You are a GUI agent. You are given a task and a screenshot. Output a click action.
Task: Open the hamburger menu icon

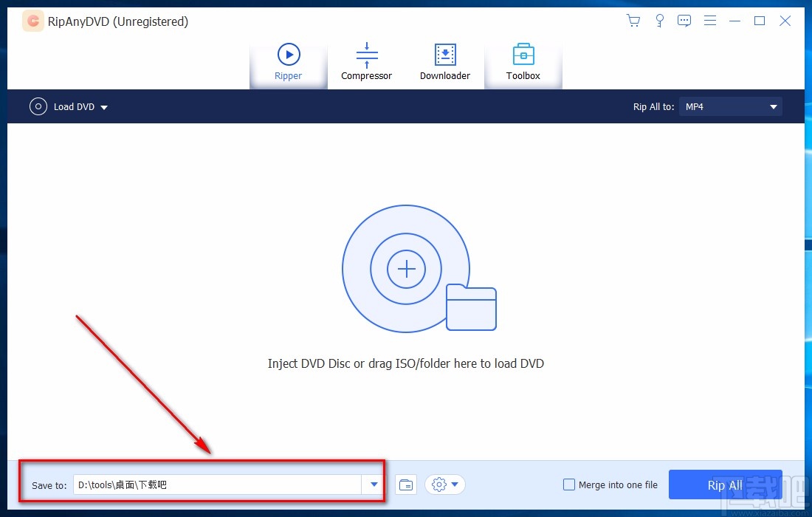[710, 21]
